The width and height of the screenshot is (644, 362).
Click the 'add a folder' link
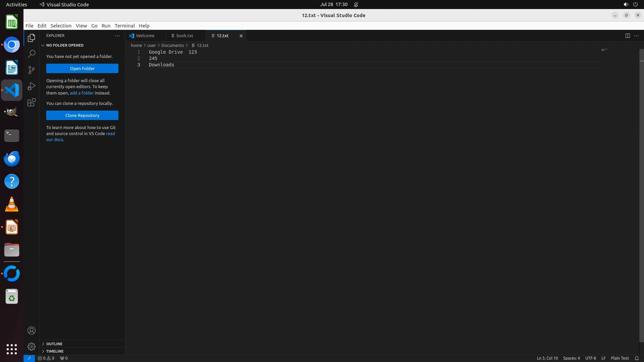(x=82, y=93)
